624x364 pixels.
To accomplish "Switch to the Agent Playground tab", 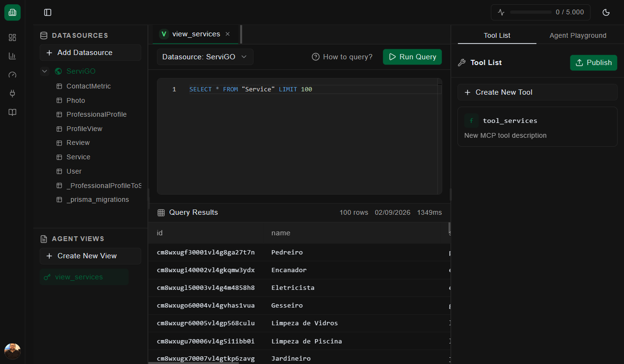I will tap(578, 35).
